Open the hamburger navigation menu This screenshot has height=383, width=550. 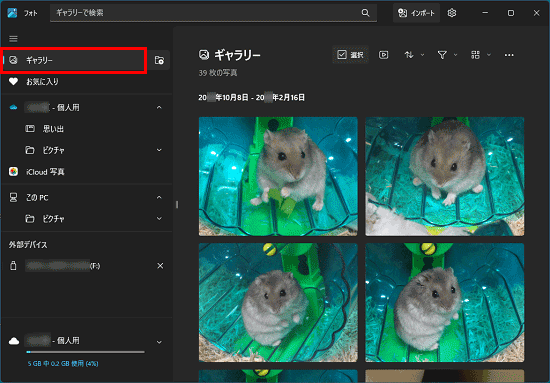[13, 39]
